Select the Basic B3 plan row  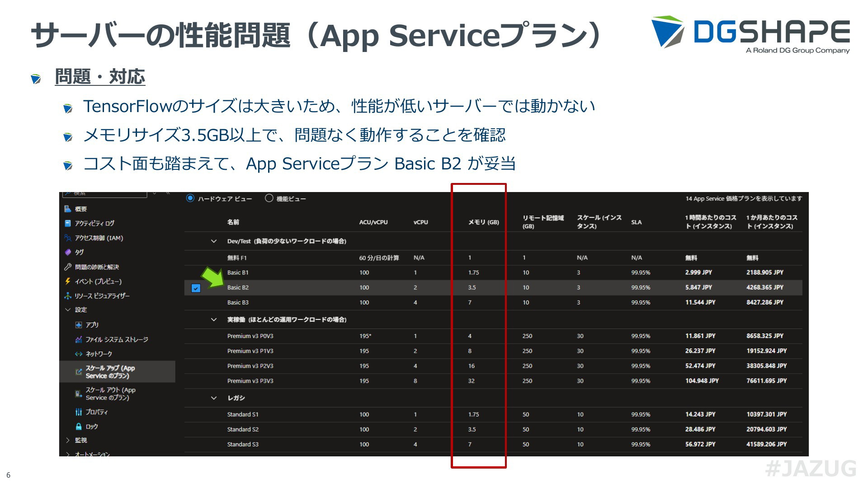pyautogui.click(x=493, y=302)
